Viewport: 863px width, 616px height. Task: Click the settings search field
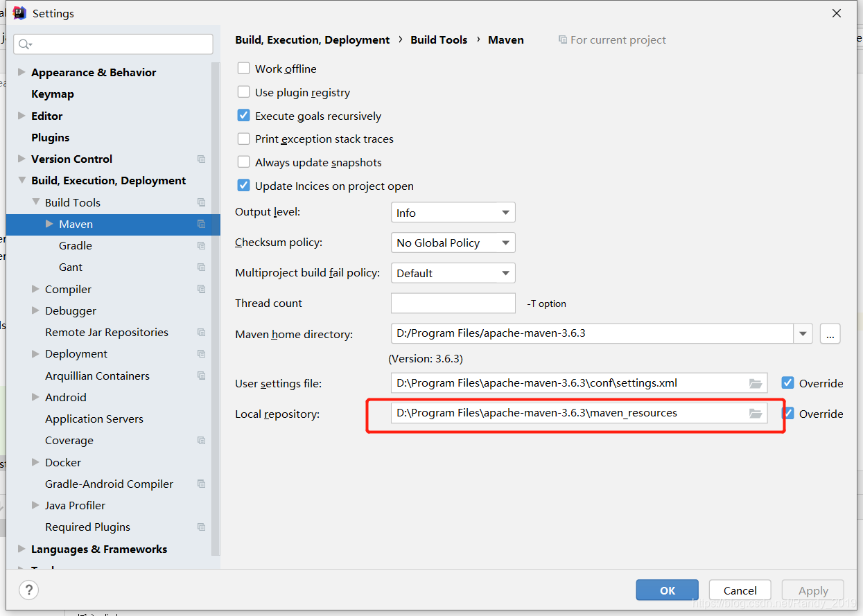(113, 44)
